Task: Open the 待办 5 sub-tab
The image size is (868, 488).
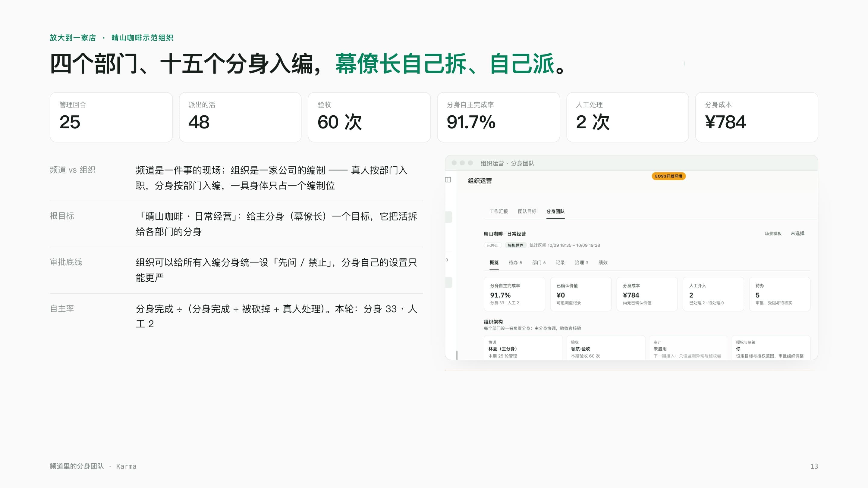Action: pos(515,263)
